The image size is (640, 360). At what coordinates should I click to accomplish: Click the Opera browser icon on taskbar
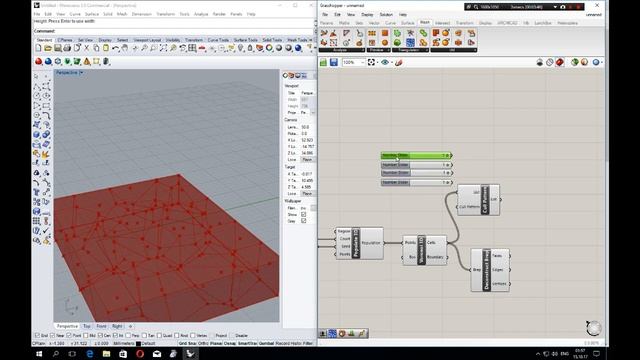[x=140, y=353]
